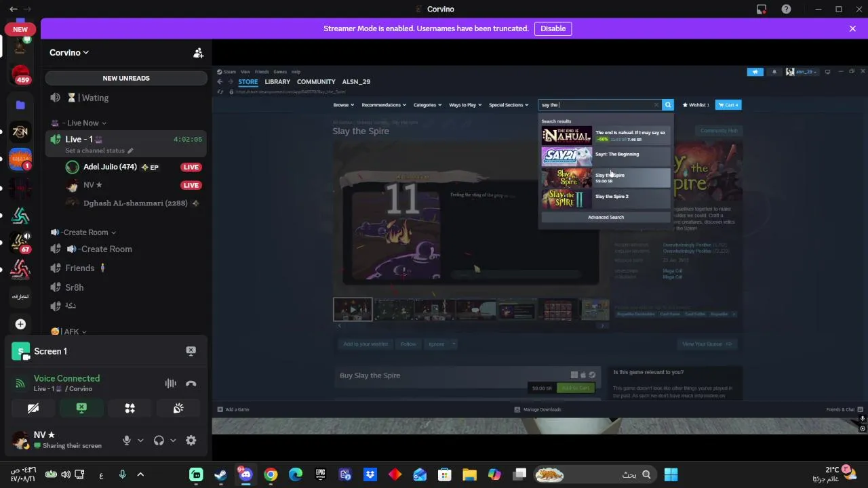Disconnect from voice with the phone icon
Screen dimensions: 868x488
pos(191,383)
